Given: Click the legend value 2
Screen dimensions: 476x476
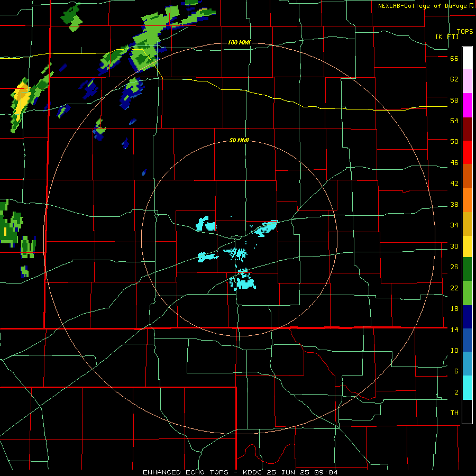Looking at the screenshot, I should click(456, 392).
